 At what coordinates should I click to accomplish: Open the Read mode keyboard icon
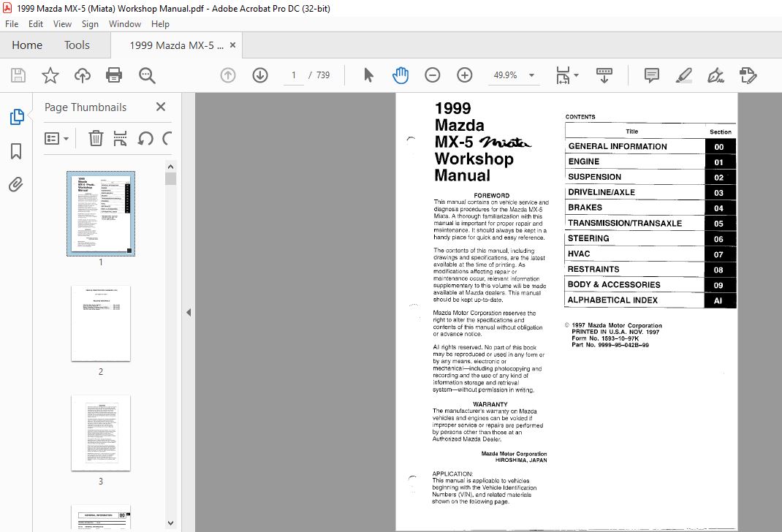point(604,75)
